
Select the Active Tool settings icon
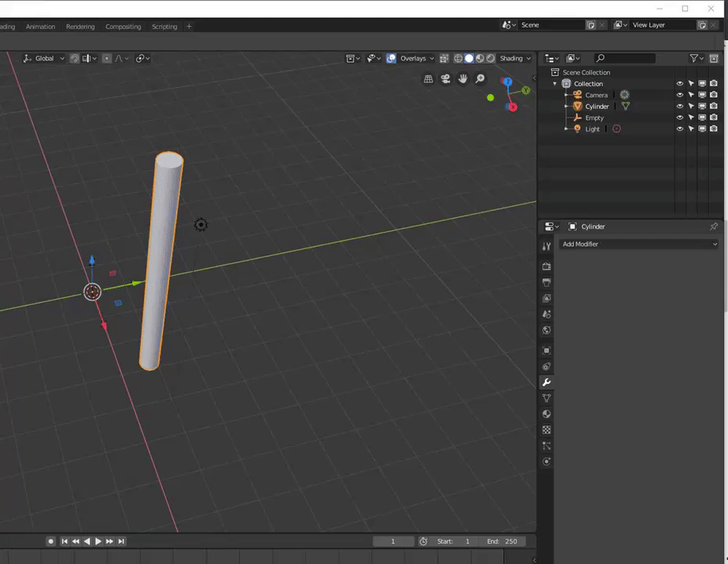click(546, 247)
